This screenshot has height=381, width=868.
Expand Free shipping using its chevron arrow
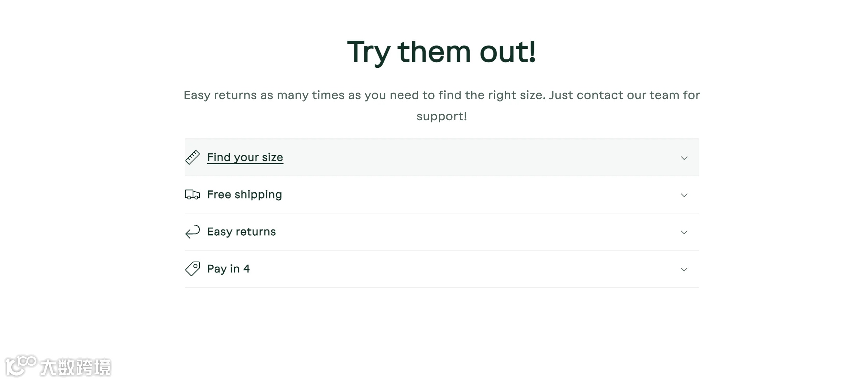point(684,195)
